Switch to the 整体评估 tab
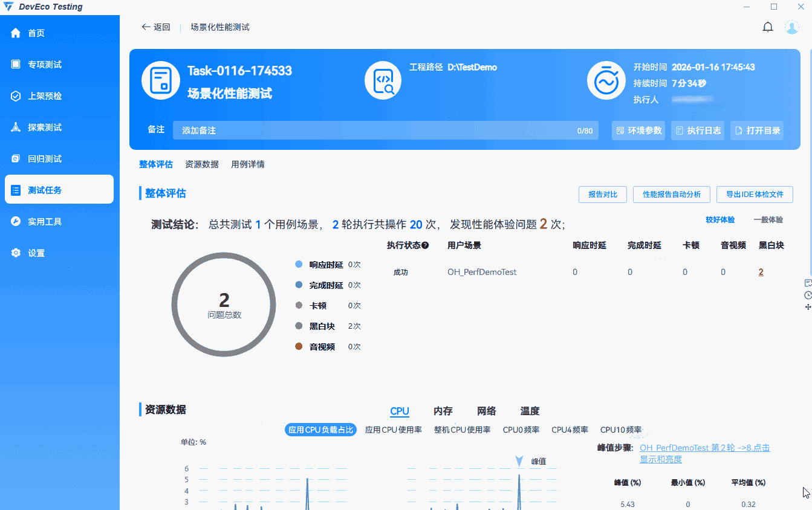This screenshot has width=812, height=510. 156,164
